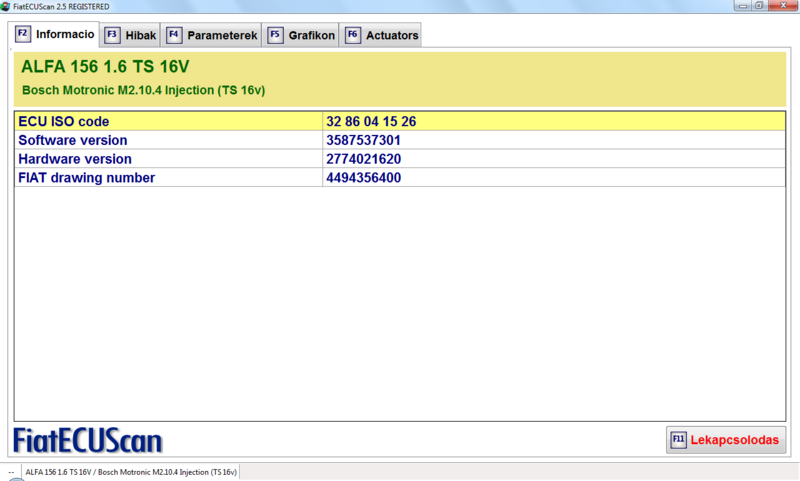
Task: Select hardware version value 2774021620
Action: click(363, 159)
